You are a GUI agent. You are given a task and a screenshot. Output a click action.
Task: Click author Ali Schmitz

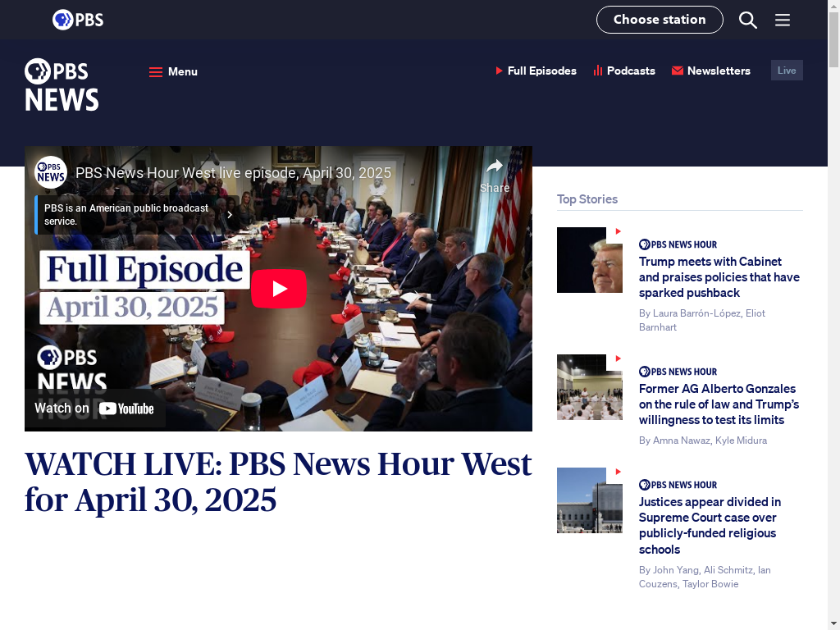coord(728,570)
